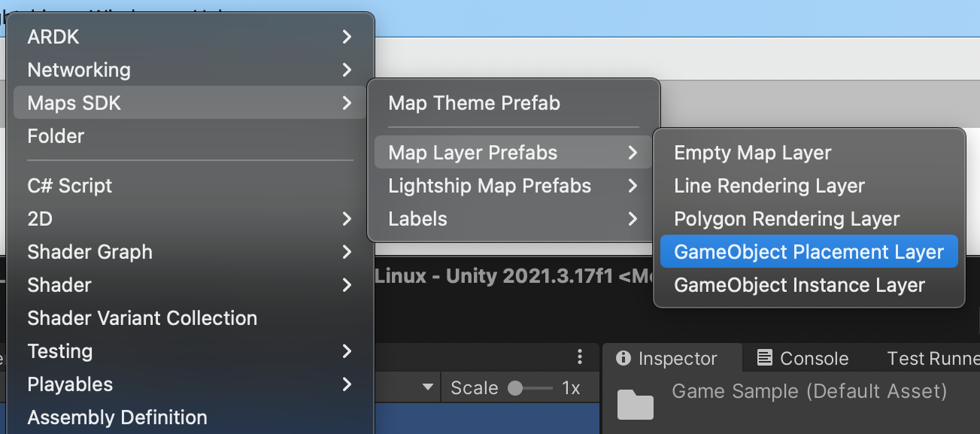Expand arrow next to ARDK
This screenshot has width=980, height=434.
point(347,37)
